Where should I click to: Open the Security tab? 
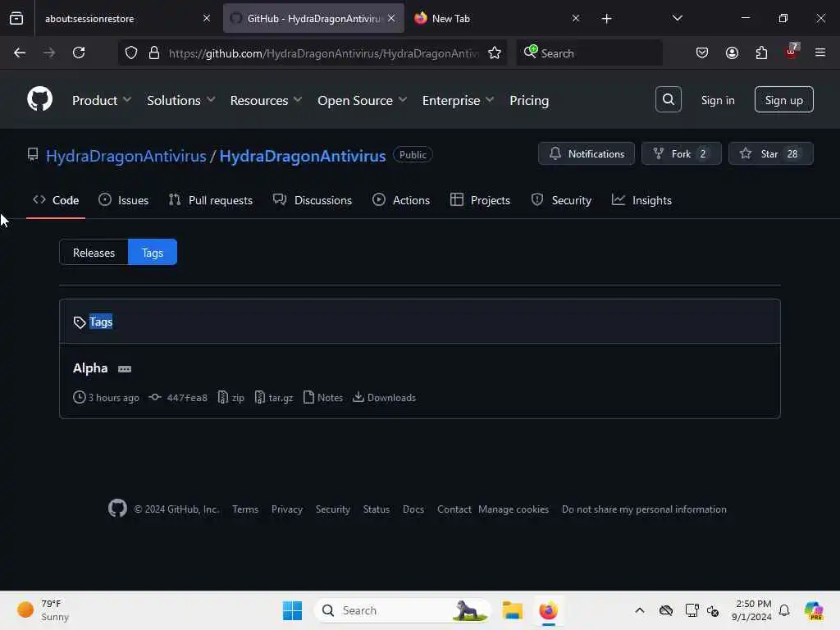561,200
